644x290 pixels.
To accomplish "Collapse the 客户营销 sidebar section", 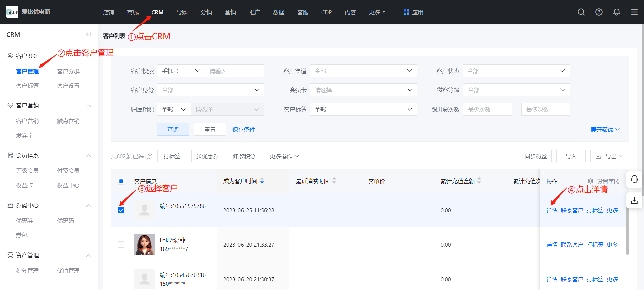I will tap(89, 106).
